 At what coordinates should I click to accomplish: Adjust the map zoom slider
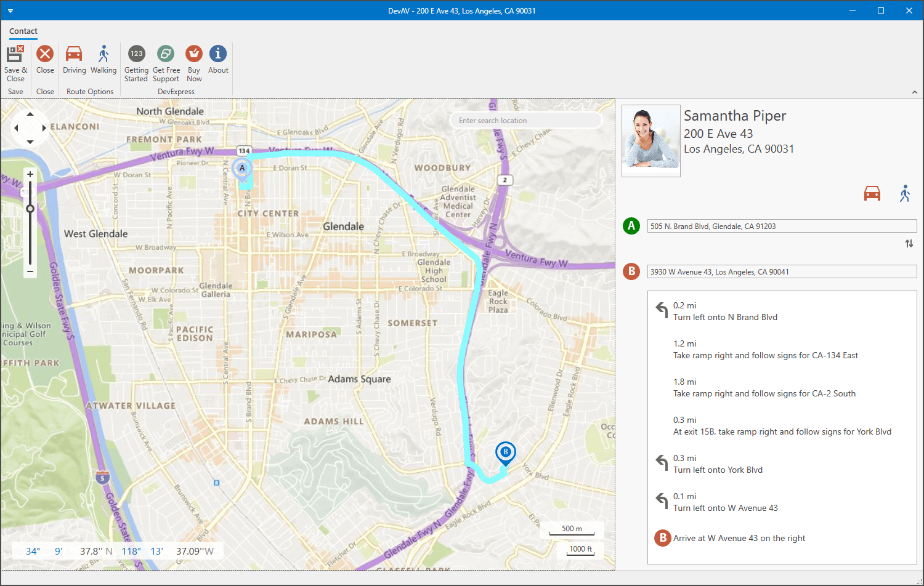click(30, 209)
